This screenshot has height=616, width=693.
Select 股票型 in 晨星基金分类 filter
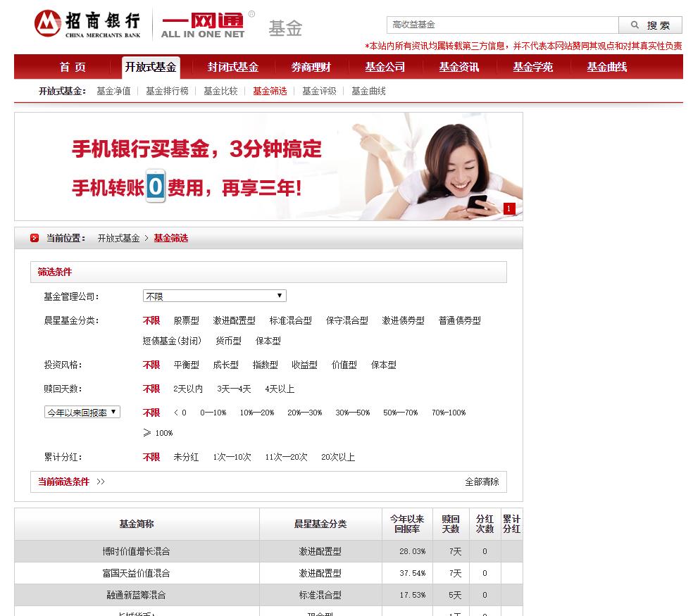point(187,320)
